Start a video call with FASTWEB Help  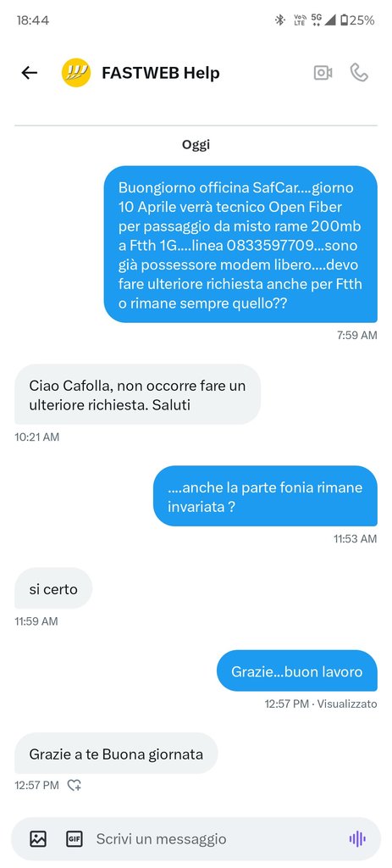coord(323,73)
